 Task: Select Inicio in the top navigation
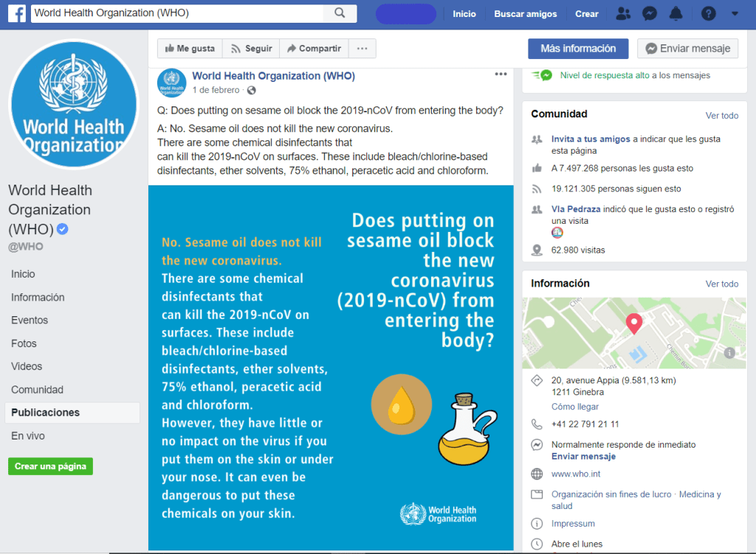point(464,13)
